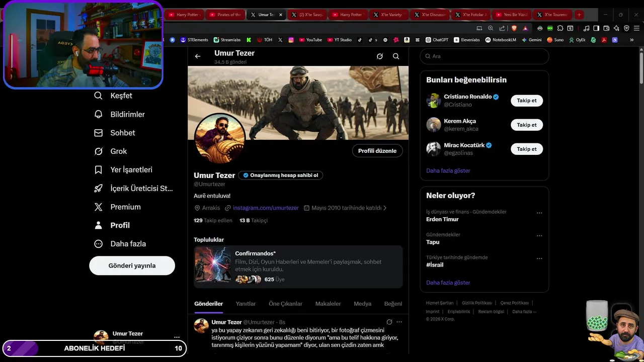Open the #İsrail trend options menu
Viewport: 644px width, 362px height.
point(539,258)
